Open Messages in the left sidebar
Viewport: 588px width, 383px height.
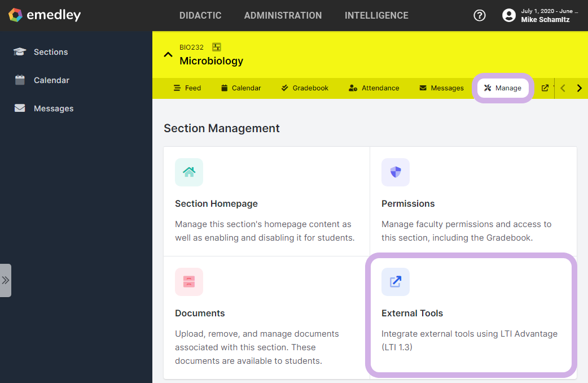(x=53, y=108)
